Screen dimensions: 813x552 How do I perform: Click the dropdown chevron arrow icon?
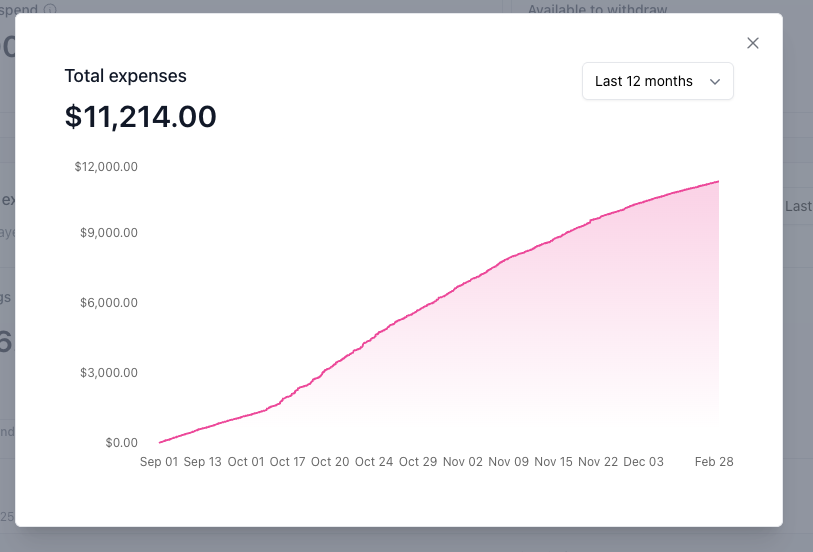(714, 81)
